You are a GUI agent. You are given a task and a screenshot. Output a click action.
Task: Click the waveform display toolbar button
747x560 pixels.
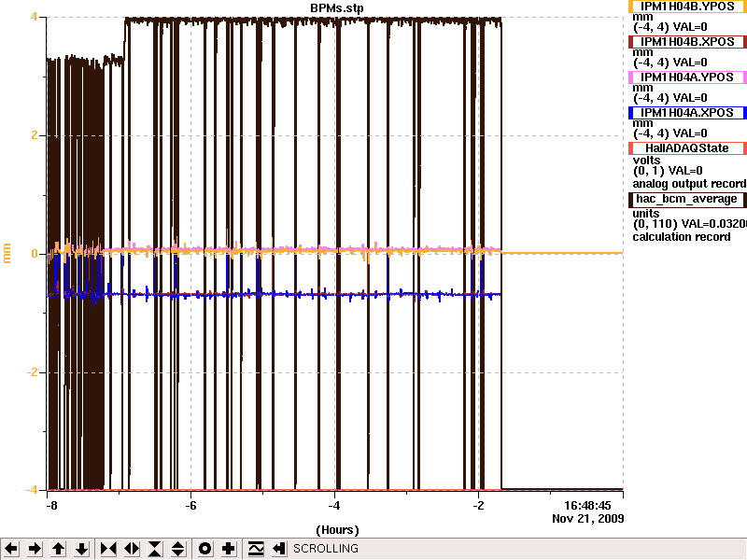pyautogui.click(x=256, y=549)
